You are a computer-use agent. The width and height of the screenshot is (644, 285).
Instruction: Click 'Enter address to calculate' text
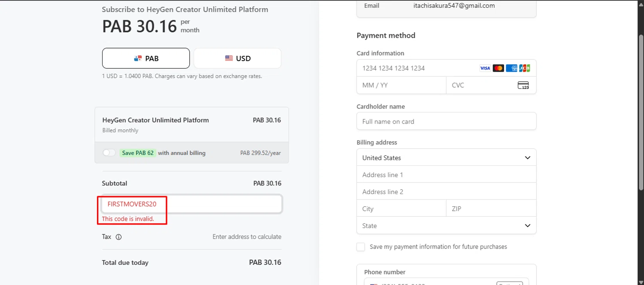click(247, 237)
